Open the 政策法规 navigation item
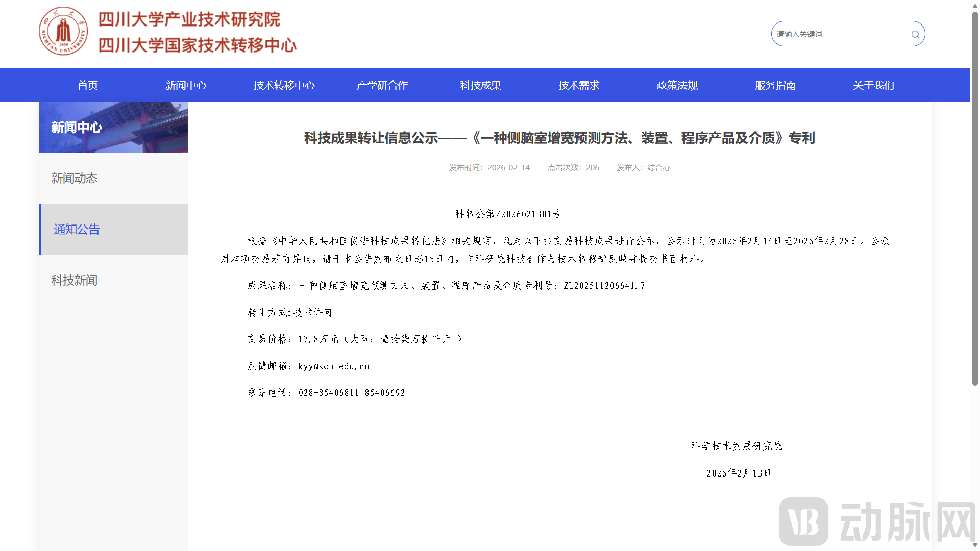The image size is (980, 551). pos(677,85)
